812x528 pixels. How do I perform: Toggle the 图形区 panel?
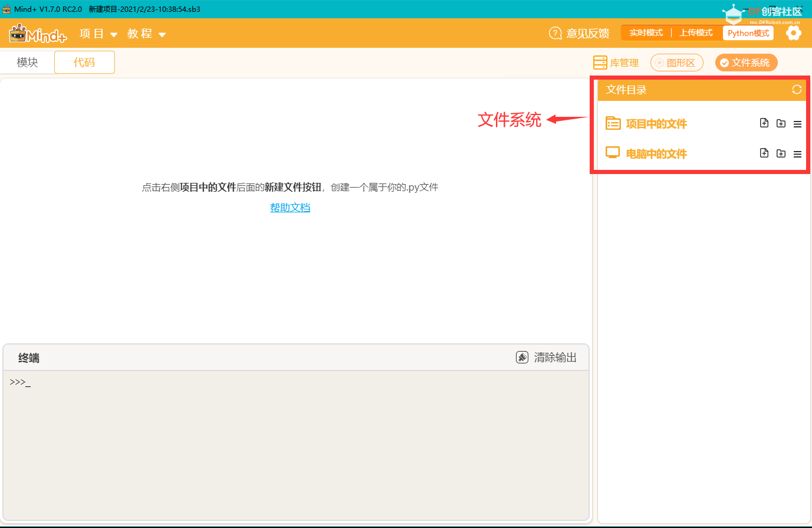click(x=677, y=63)
